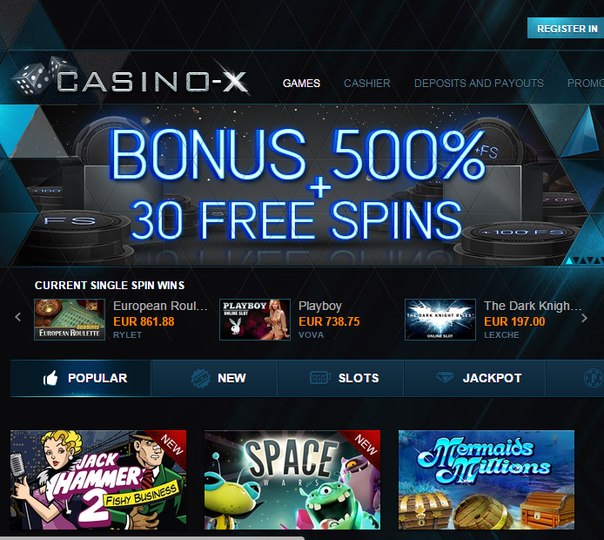Viewport: 604px width, 540px height.
Task: Click the slot machine icon beside Slots
Action: 320,377
